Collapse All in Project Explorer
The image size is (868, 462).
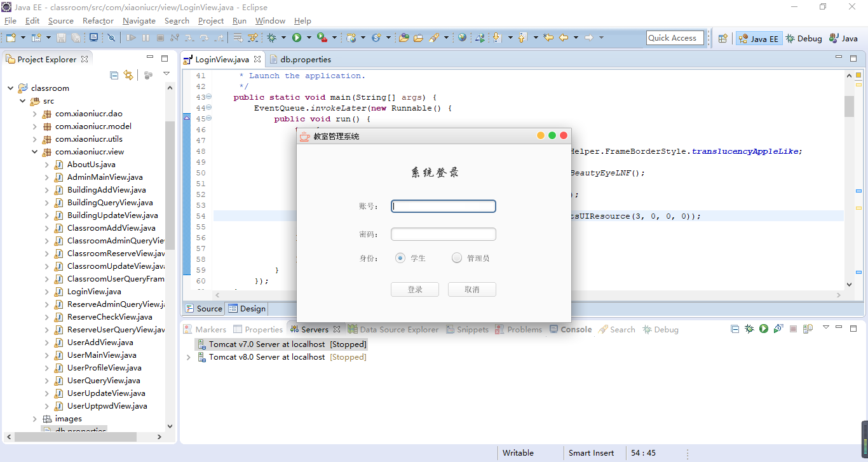click(114, 75)
